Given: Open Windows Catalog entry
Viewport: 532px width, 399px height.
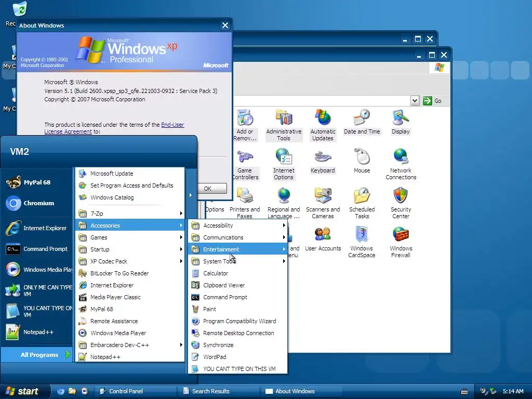Looking at the screenshot, I should pos(130,197).
